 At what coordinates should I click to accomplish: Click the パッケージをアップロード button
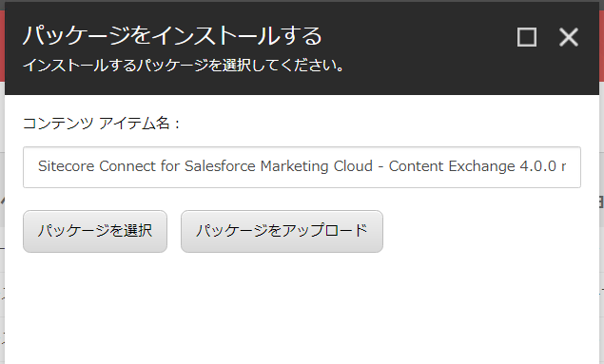click(282, 231)
